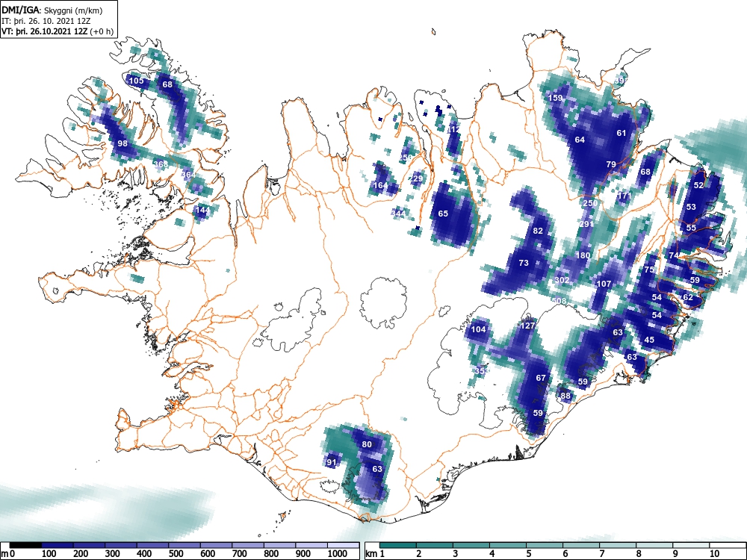The width and height of the screenshot is (747, 560).
Task: Click the visibility value 105 in Westfjords
Action: coord(136,81)
